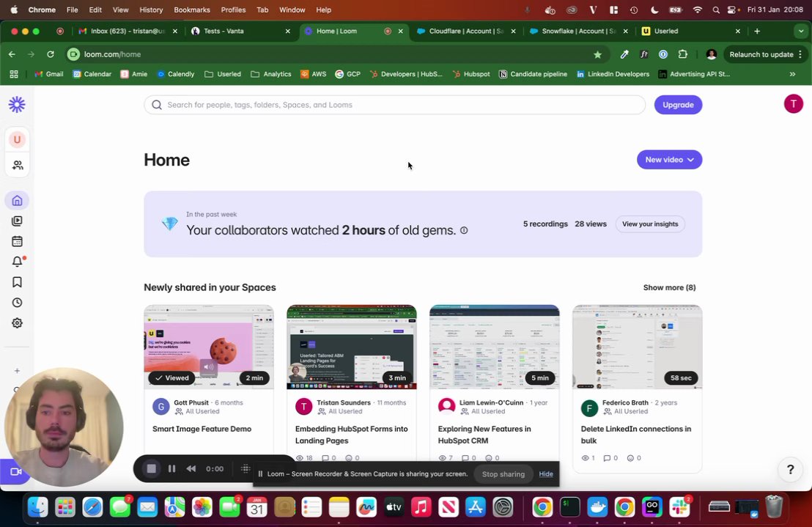
Task: Open Slack from the Dock
Action: [x=679, y=507]
